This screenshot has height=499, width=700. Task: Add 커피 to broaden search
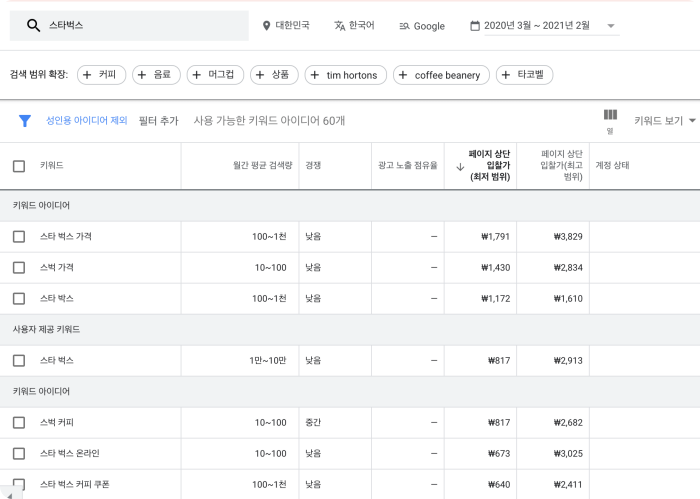[101, 75]
